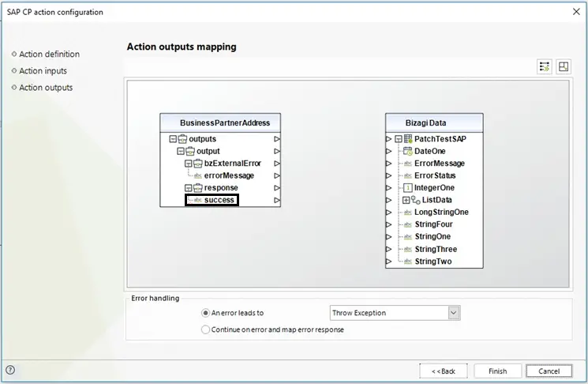Click the output connector arrow beside output
The height and width of the screenshot is (384, 588).
tap(277, 151)
